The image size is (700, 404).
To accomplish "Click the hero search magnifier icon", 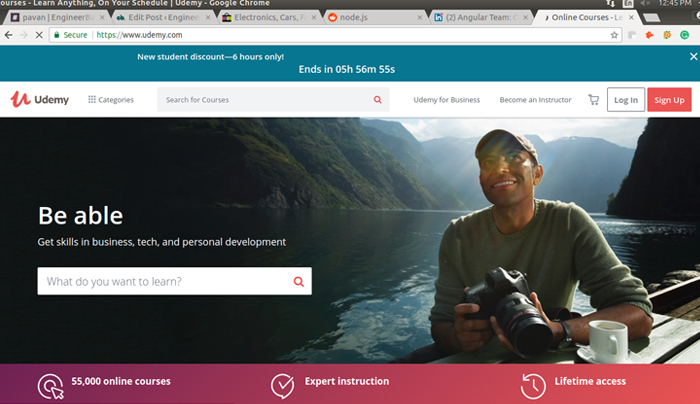I will click(299, 281).
